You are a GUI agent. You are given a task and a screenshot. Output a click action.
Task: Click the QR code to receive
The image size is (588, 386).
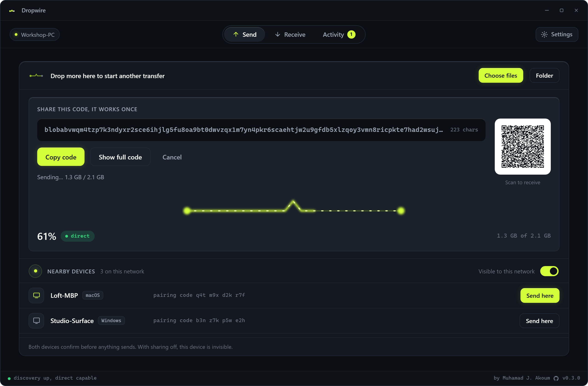(523, 147)
